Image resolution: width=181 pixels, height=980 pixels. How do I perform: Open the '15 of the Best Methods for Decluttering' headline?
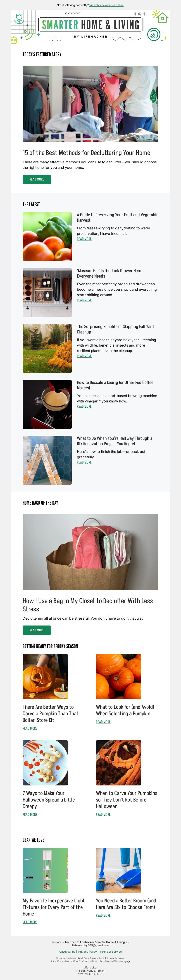click(86, 152)
